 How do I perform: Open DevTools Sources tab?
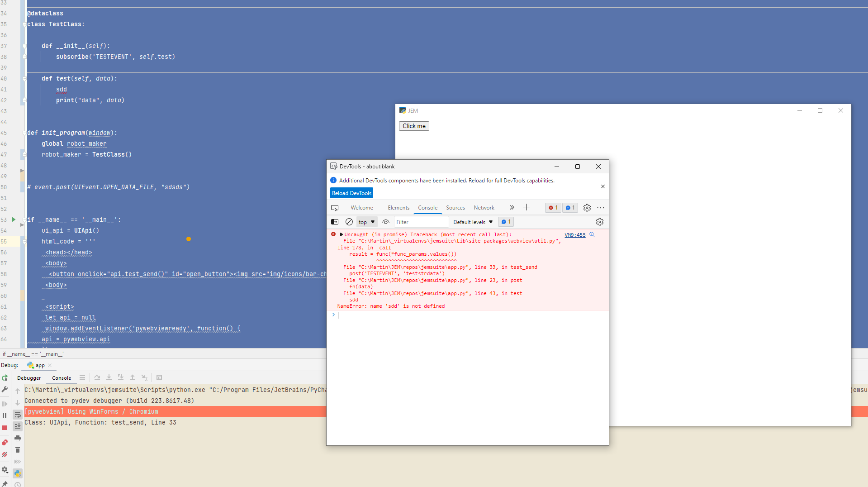tap(455, 208)
